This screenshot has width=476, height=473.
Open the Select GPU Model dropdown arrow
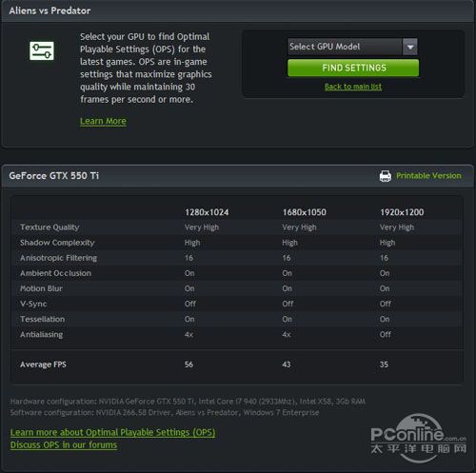coord(410,47)
